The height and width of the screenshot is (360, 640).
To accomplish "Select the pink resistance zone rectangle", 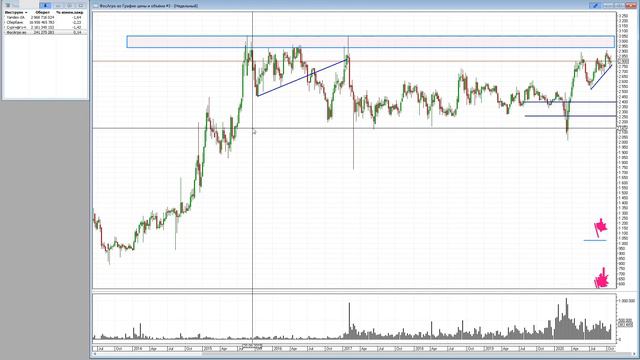I will click(371, 42).
